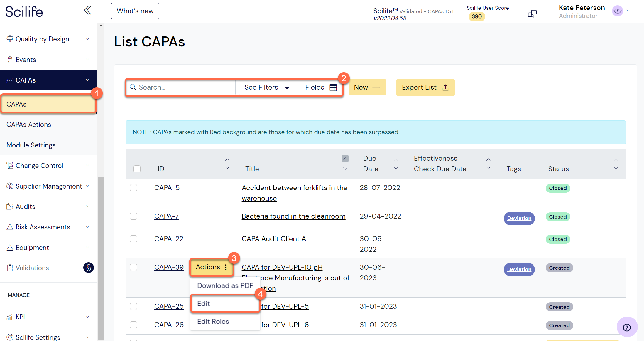
Task: Sort Due Date column ascending
Action: click(396, 159)
